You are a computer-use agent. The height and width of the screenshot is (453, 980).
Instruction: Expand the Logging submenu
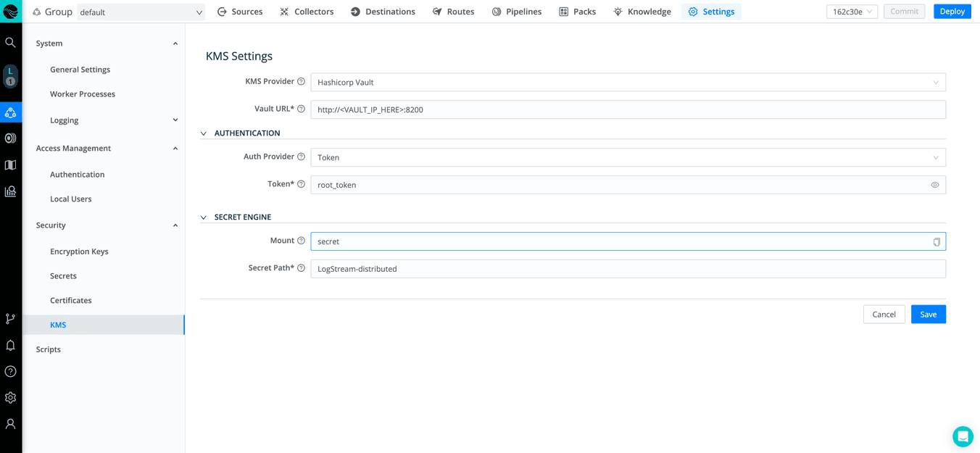click(175, 120)
